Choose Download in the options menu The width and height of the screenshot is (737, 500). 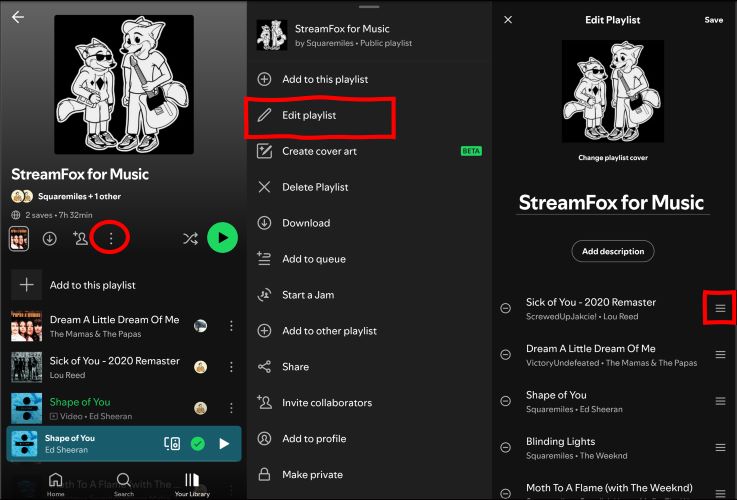point(369,223)
